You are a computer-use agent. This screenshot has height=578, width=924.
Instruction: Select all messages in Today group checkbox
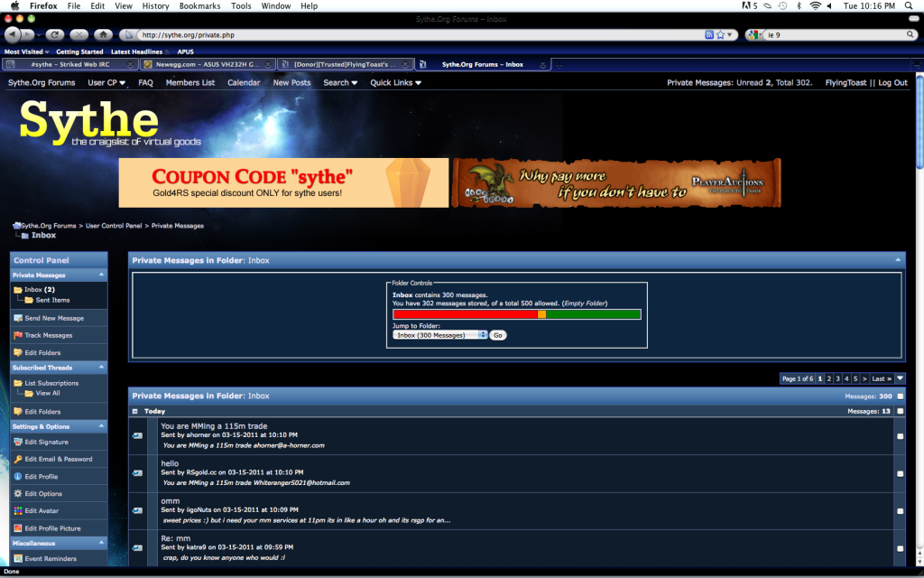coord(900,411)
